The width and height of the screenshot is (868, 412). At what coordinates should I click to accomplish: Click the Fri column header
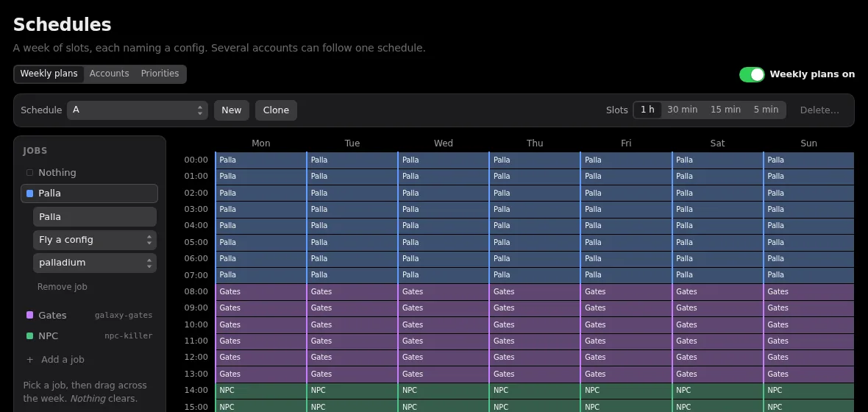tap(626, 143)
